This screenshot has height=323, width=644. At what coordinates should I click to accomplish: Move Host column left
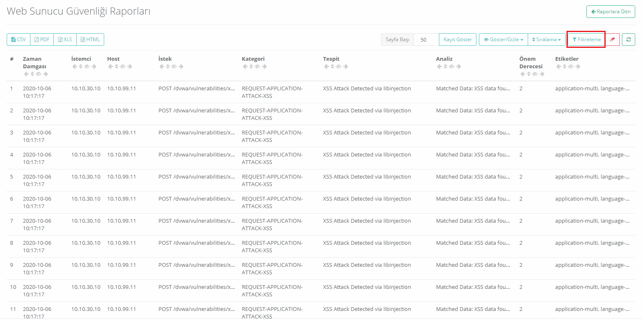pyautogui.click(x=110, y=67)
